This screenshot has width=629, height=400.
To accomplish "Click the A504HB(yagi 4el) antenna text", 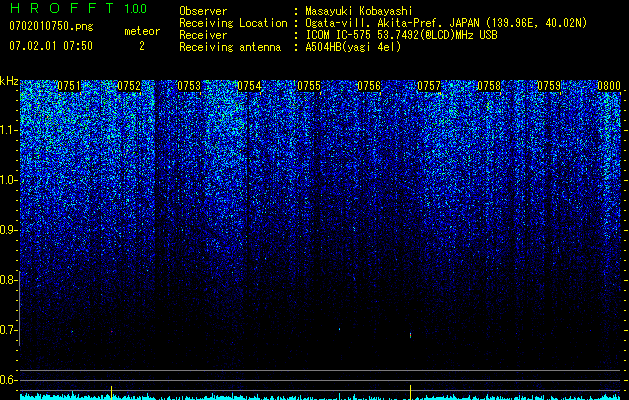I will tap(353, 47).
